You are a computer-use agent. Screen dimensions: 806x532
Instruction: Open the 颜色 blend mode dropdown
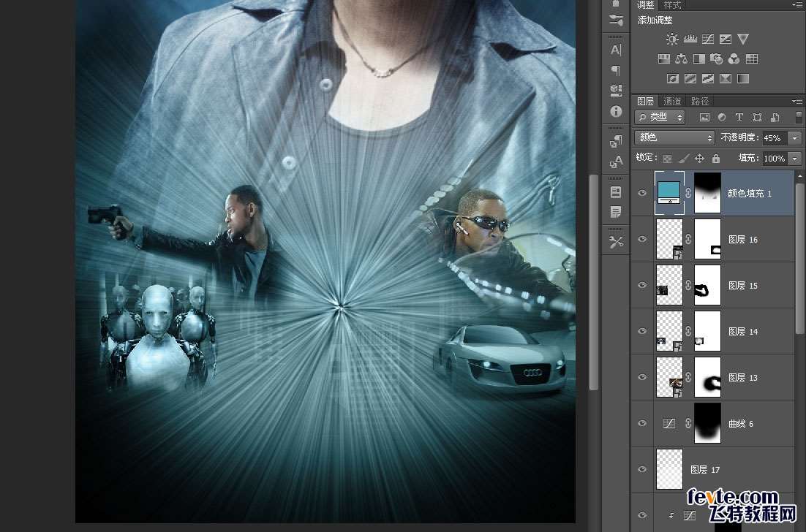click(675, 137)
